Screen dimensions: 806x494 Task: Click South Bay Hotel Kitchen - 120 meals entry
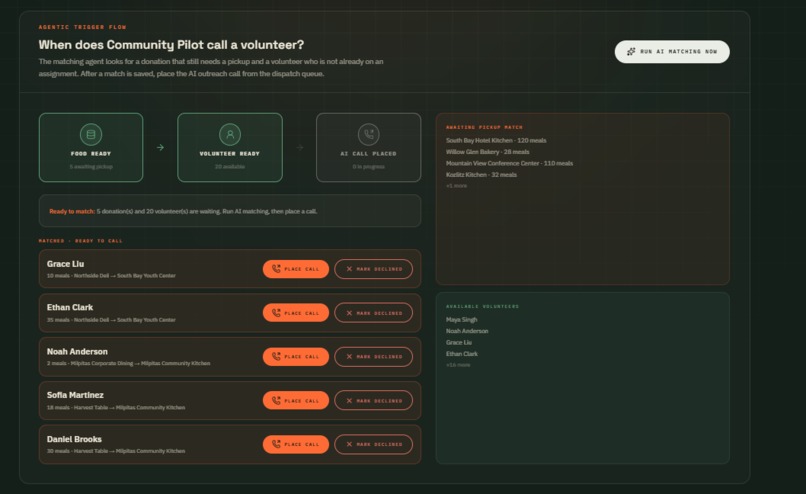496,140
